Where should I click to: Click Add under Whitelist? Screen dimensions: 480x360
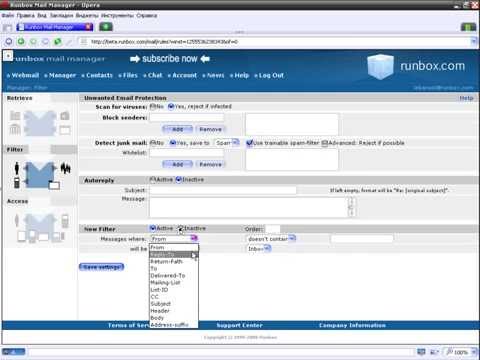tap(177, 164)
